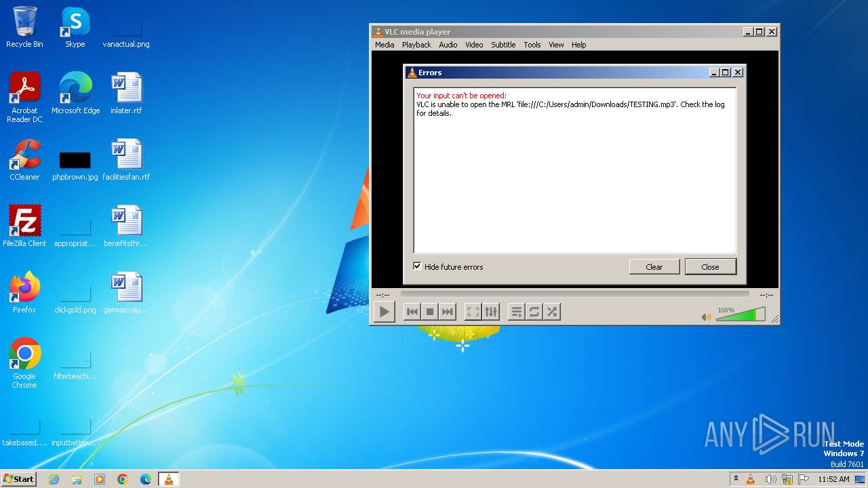The image size is (868, 488).
Task: Open the Tools menu
Action: pyautogui.click(x=532, y=45)
